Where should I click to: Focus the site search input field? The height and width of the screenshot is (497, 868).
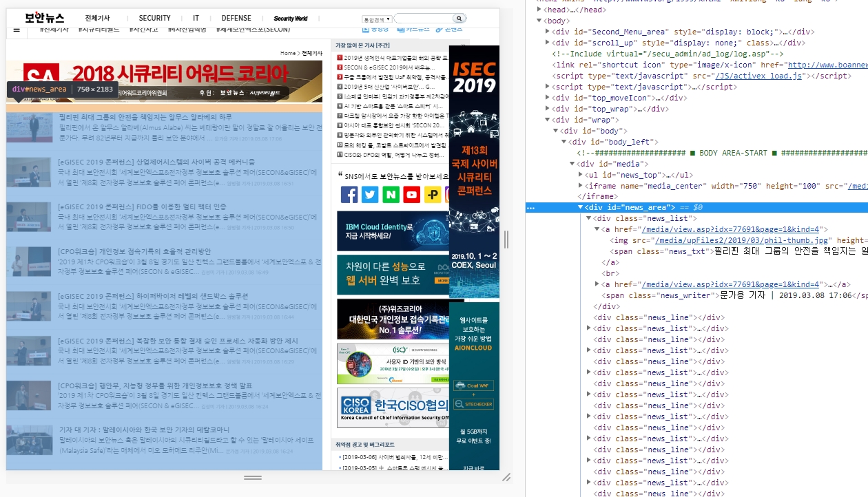tap(423, 19)
